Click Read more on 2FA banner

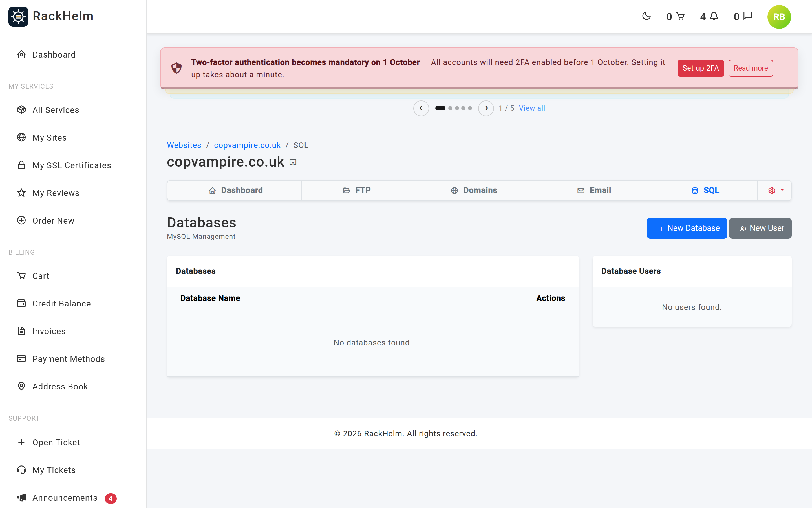[751, 68]
